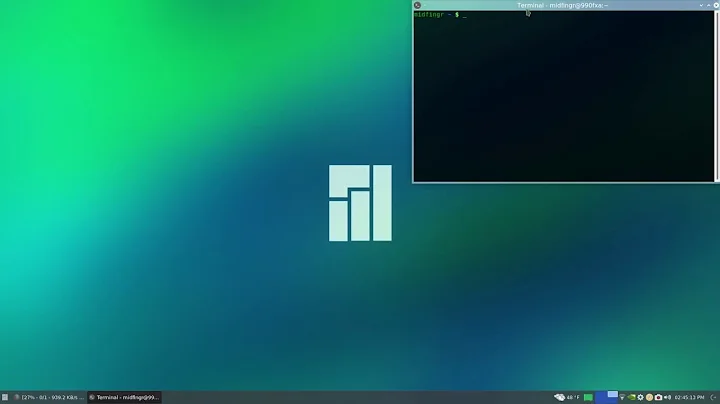Switch to the download progress taskbar window
Viewport: 720px width, 404px height.
tap(49, 397)
